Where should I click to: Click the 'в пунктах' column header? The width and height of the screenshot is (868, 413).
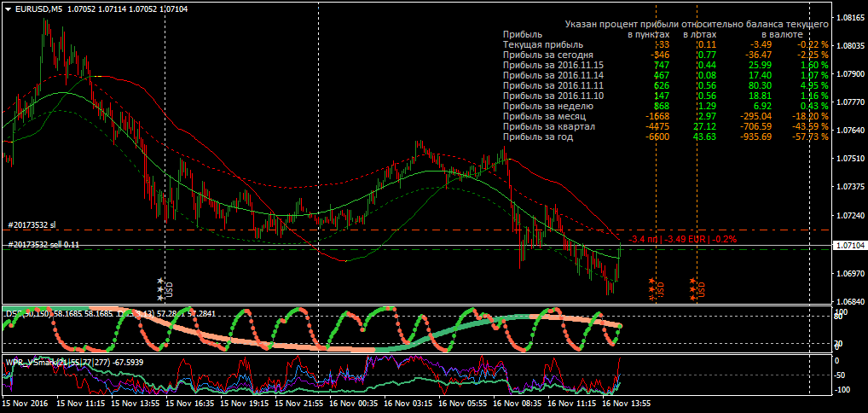pyautogui.click(x=649, y=34)
